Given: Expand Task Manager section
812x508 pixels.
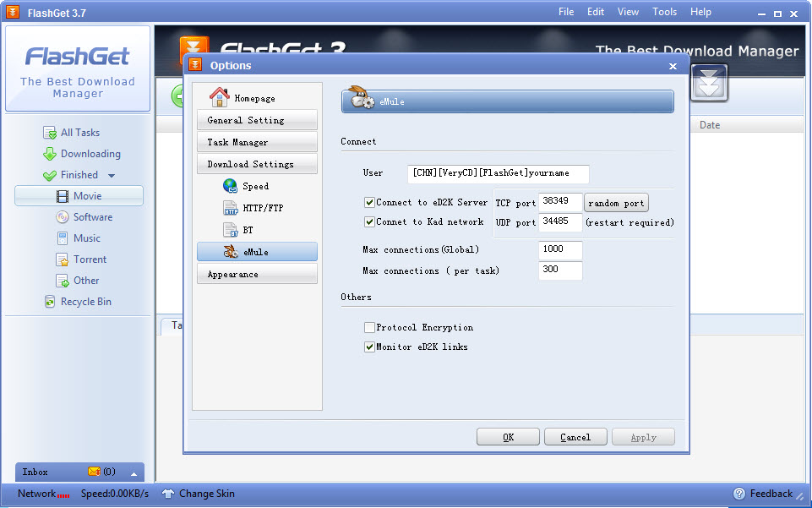Looking at the screenshot, I should pos(257,142).
